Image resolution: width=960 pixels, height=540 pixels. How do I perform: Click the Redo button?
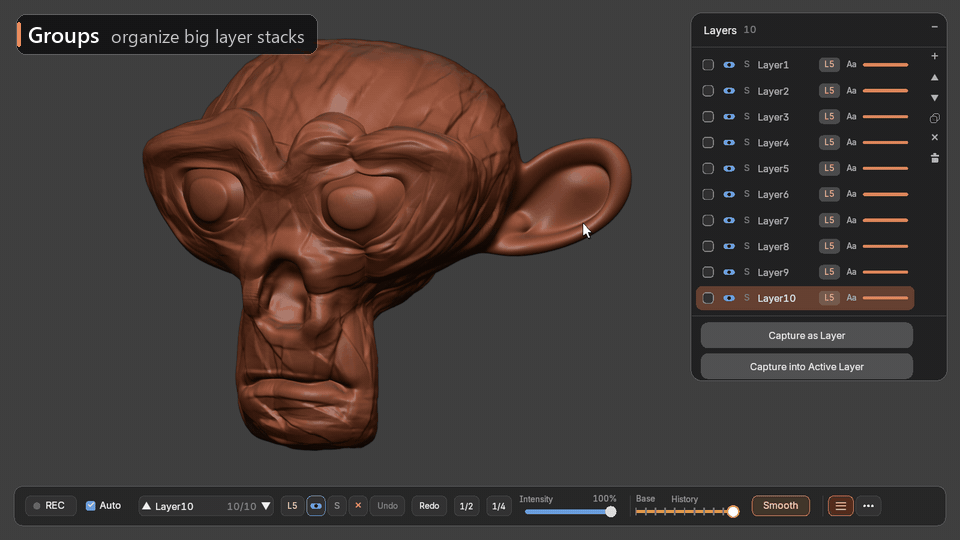click(429, 506)
